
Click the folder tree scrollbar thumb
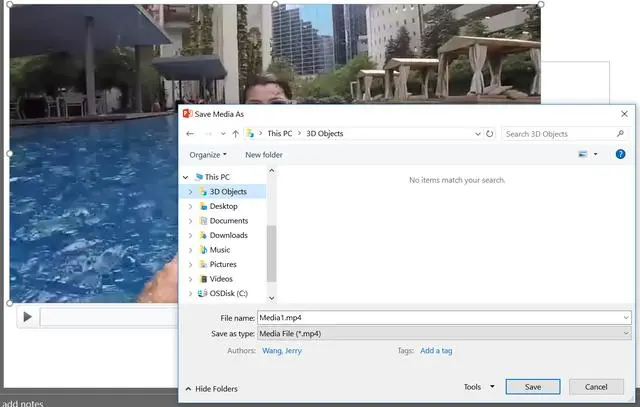pos(271,253)
